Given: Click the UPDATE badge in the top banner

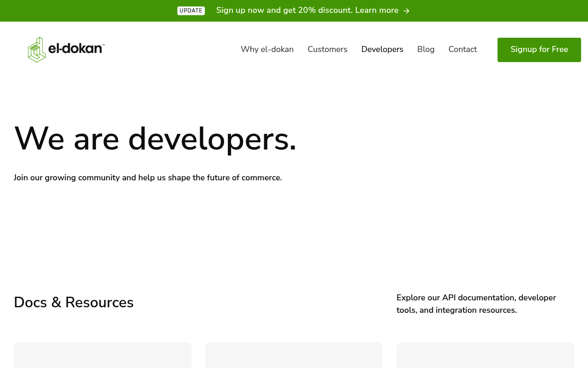Looking at the screenshot, I should click(191, 11).
